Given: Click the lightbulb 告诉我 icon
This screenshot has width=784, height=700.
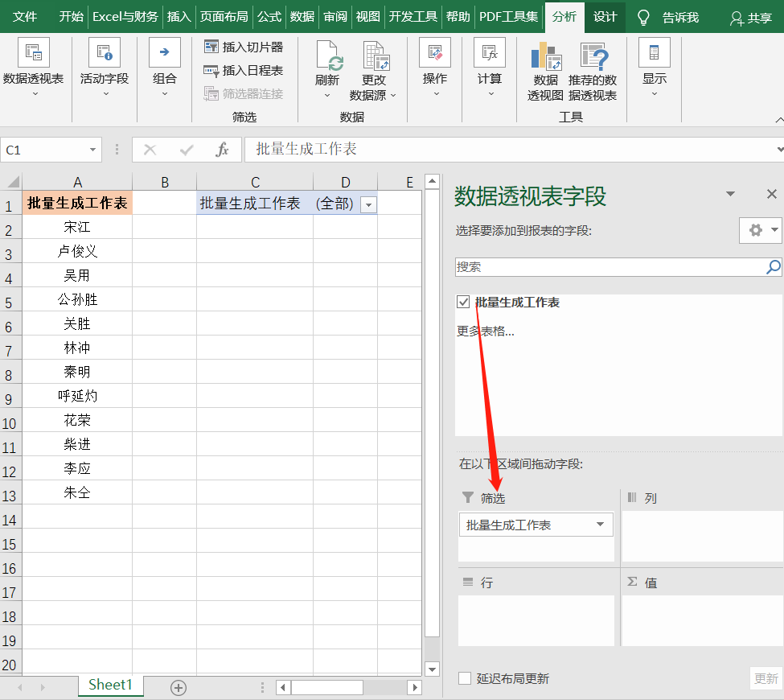Looking at the screenshot, I should tap(643, 18).
